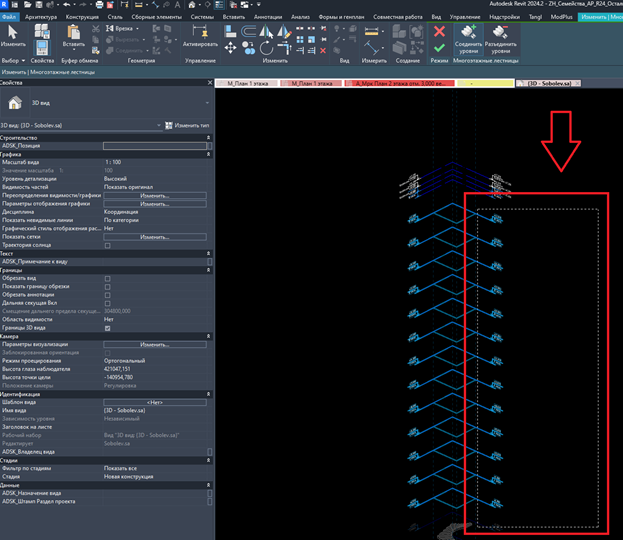This screenshot has height=540, width=623.
Task: Click Изменить for Переопределения видимости/графики
Action: click(x=155, y=195)
